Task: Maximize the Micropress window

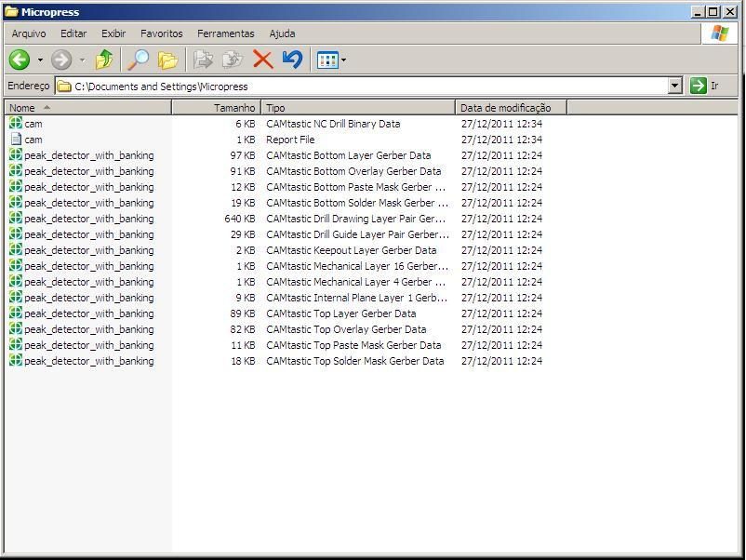Action: 713,11
